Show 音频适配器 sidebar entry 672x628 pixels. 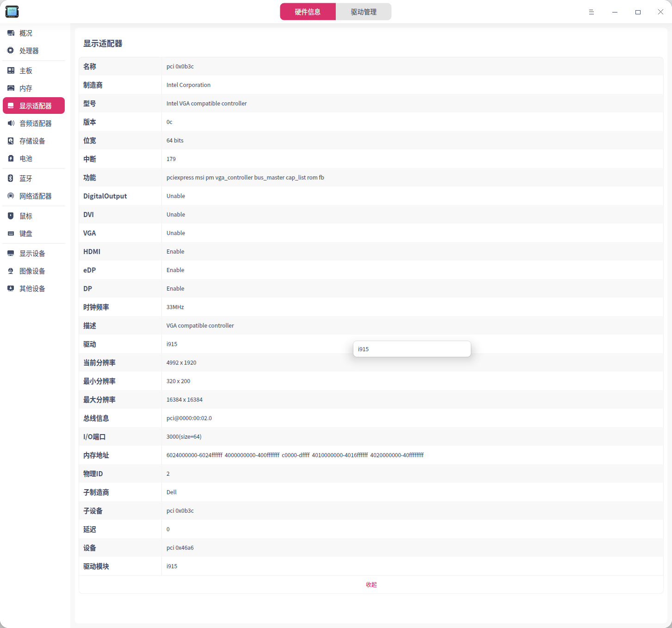(x=34, y=123)
